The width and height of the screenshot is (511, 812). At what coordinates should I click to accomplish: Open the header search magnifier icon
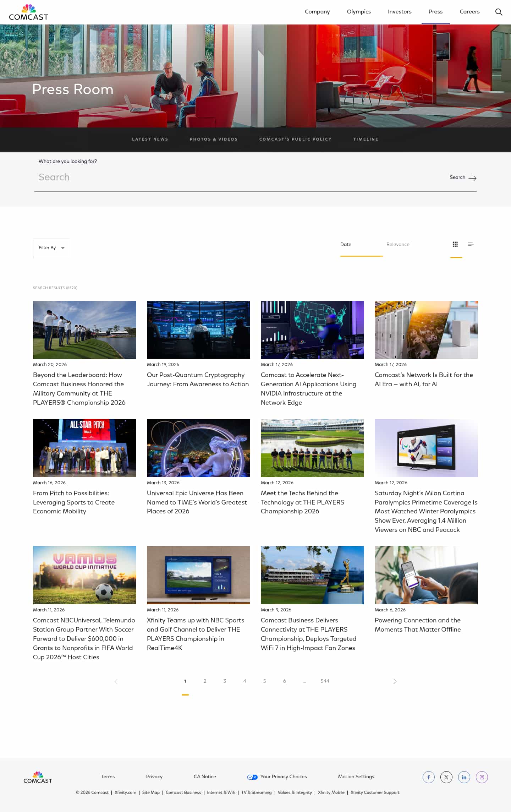coord(499,12)
